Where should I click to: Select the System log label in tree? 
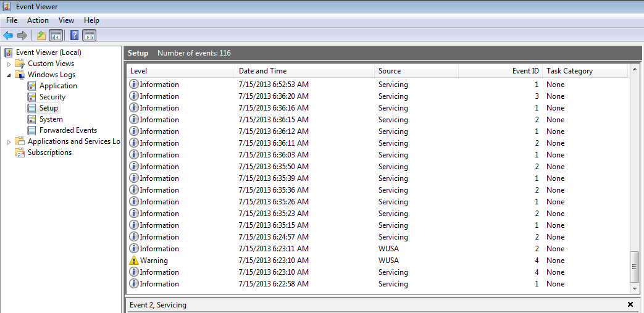click(51, 119)
